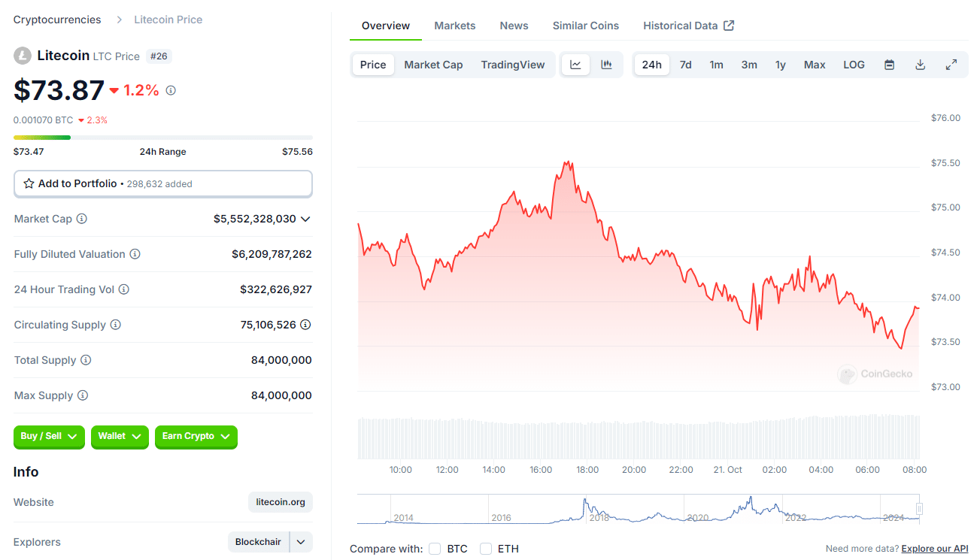Click the #26 rank badge
The image size is (980, 560).
pos(159,56)
